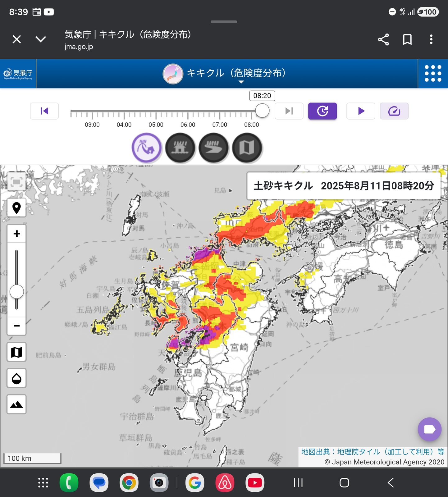Toggle fullscreen map view
Viewport: 448px width, 497px height.
pyautogui.click(x=16, y=182)
